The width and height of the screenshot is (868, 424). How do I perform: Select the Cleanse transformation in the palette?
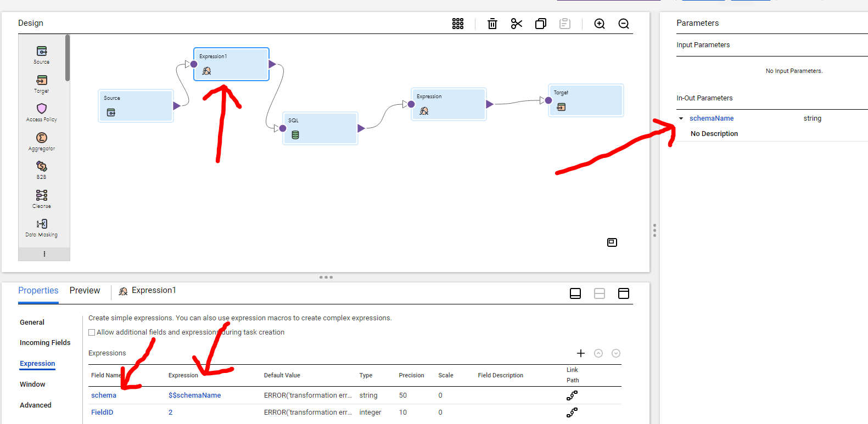click(x=42, y=199)
